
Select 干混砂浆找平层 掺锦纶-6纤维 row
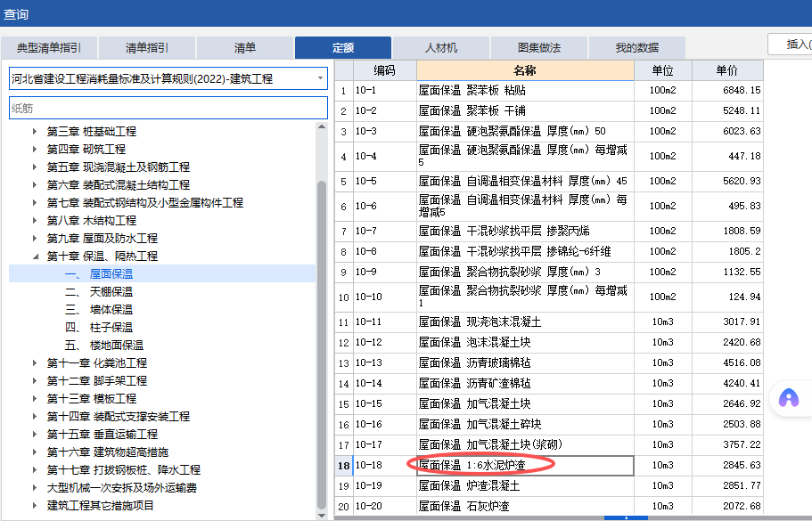(549, 251)
